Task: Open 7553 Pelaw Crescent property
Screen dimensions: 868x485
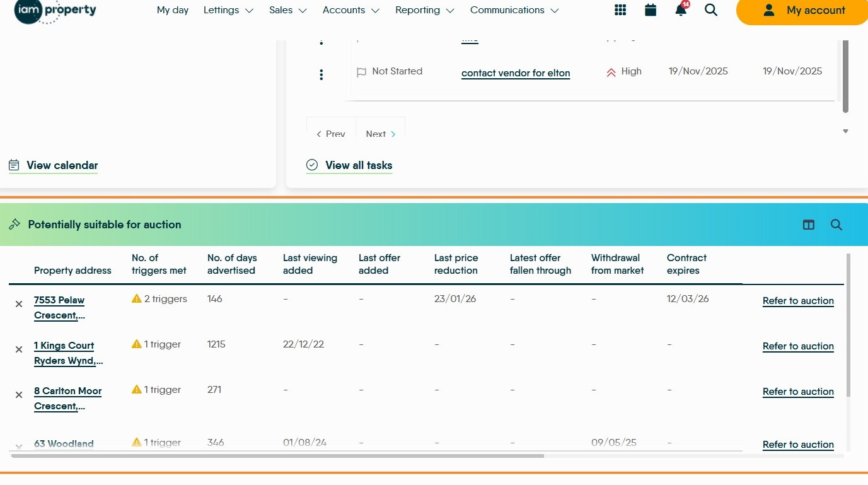Action: (x=59, y=308)
